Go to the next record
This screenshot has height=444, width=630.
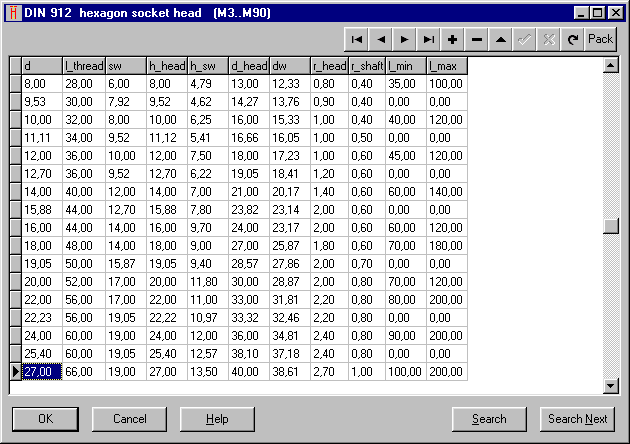click(x=405, y=40)
